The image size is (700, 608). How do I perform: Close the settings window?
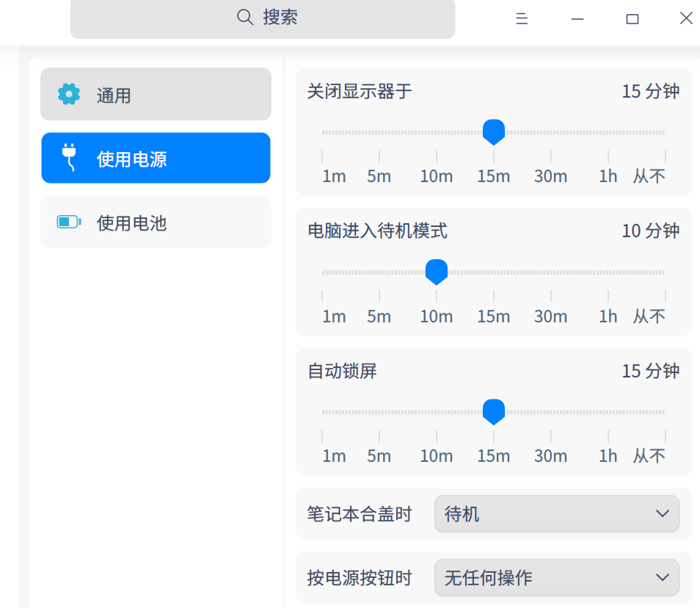(x=686, y=18)
